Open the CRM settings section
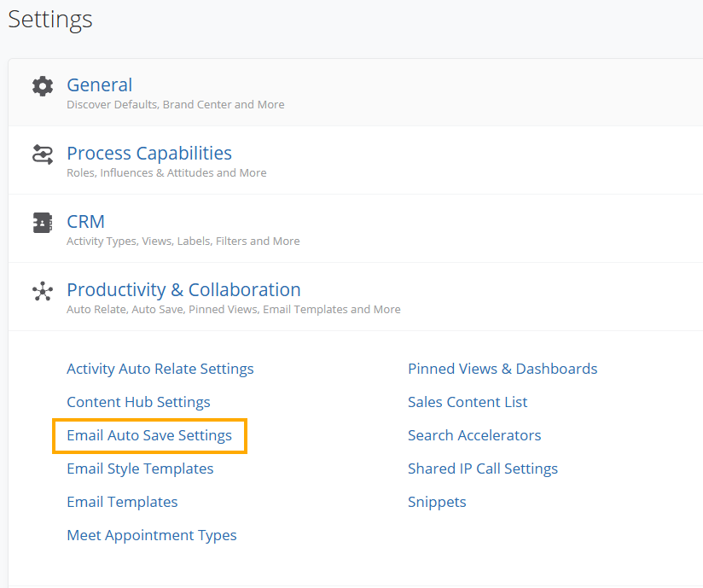The height and width of the screenshot is (588, 703). [x=85, y=222]
